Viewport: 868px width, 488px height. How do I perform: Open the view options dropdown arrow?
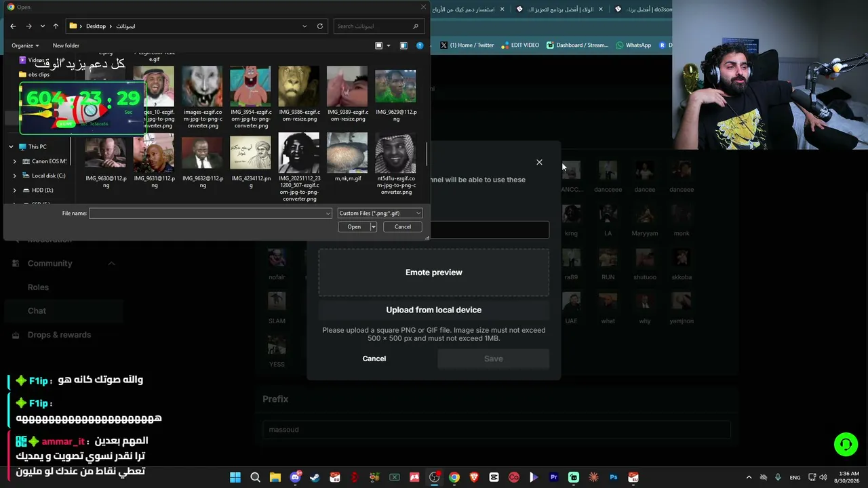(388, 45)
